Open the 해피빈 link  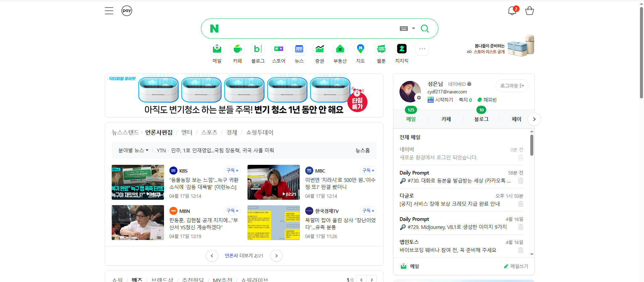coord(487,100)
